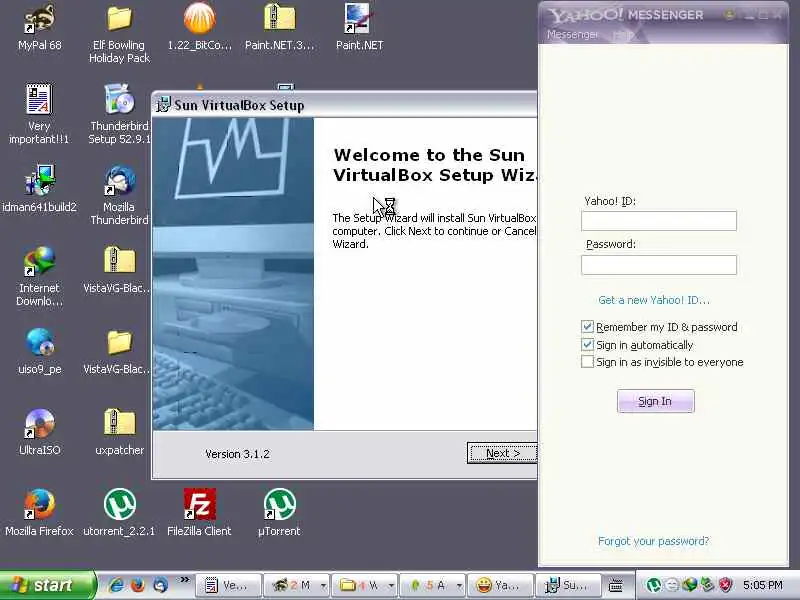
Task: Open the Get a new Yahoo! ID link
Action: [654, 300]
